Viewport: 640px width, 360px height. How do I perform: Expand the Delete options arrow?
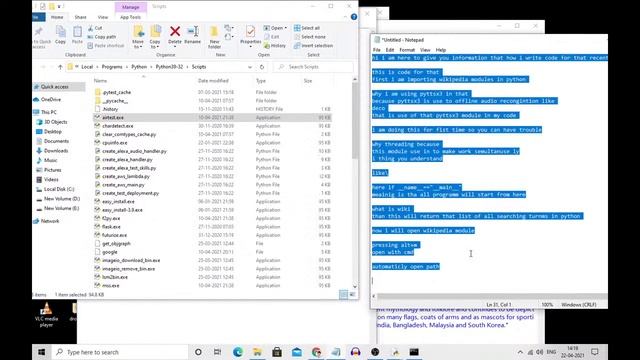(175, 47)
